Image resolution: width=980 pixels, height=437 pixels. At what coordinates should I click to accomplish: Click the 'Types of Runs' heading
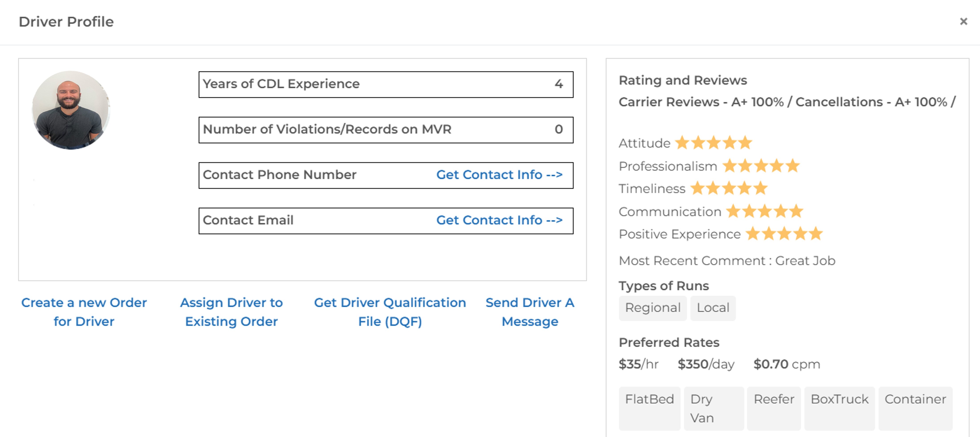click(664, 286)
